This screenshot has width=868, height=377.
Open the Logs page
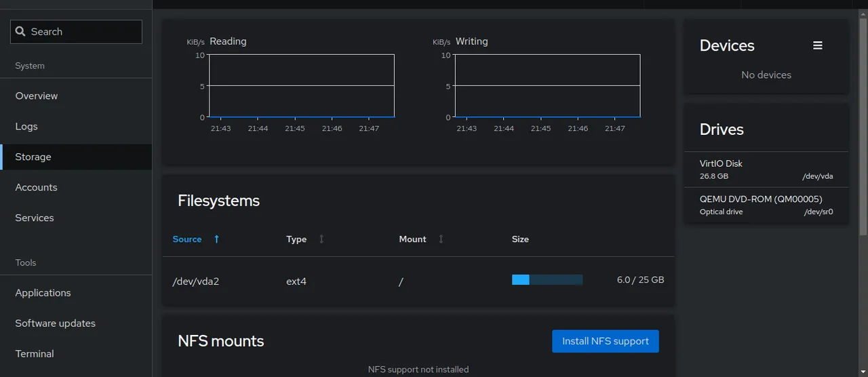click(x=76, y=127)
